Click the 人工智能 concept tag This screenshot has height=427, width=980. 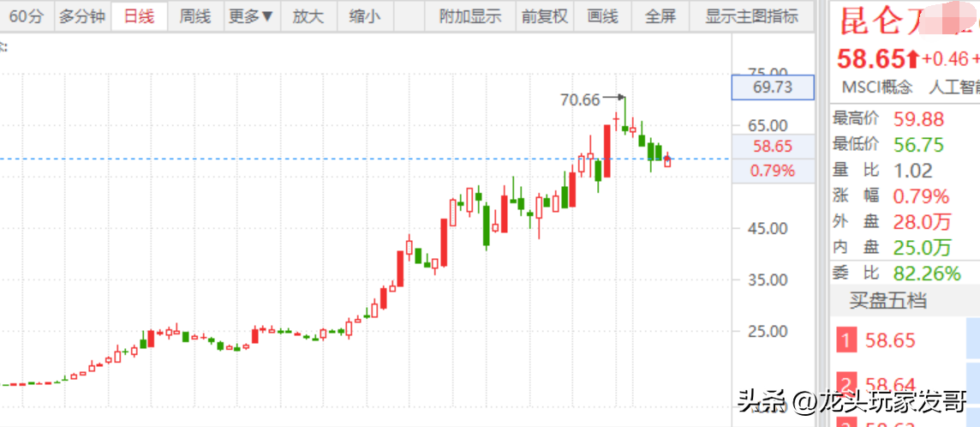[954, 87]
